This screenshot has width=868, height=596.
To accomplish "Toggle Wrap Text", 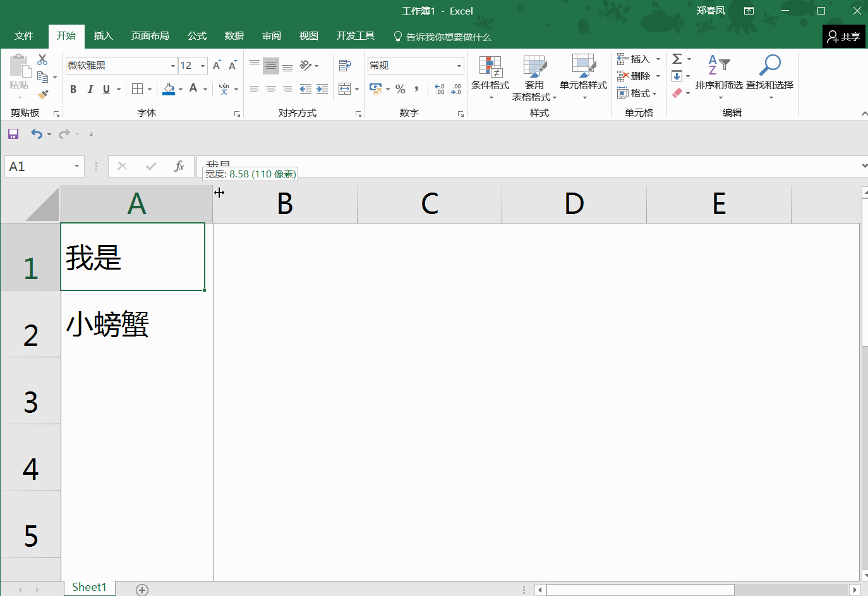I will [345, 66].
